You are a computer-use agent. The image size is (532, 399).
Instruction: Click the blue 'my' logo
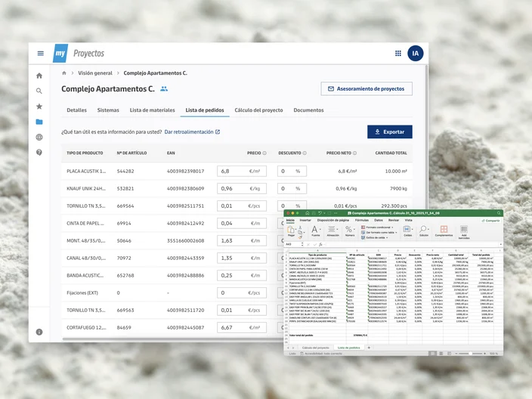[x=60, y=53]
